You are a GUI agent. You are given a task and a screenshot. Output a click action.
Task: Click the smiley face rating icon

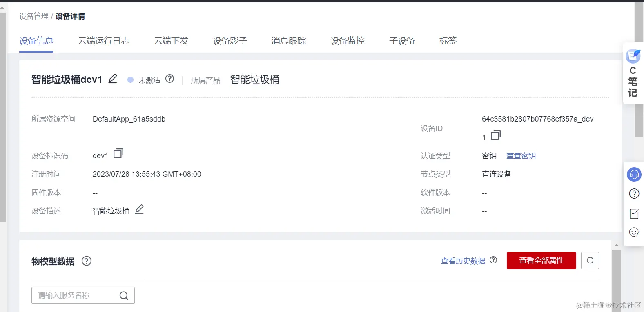(x=634, y=232)
